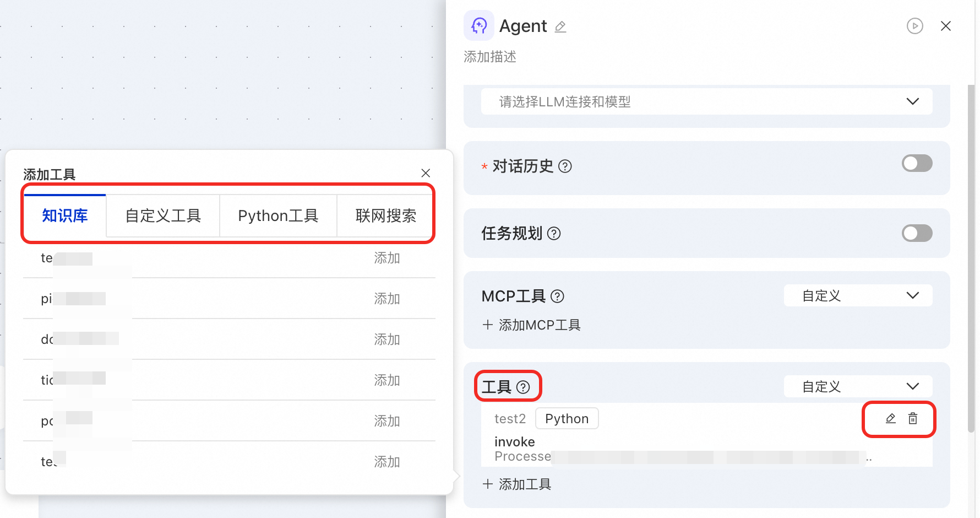The height and width of the screenshot is (518, 980).
Task: Open help tooltip beside 任务规划
Action: [554, 234]
